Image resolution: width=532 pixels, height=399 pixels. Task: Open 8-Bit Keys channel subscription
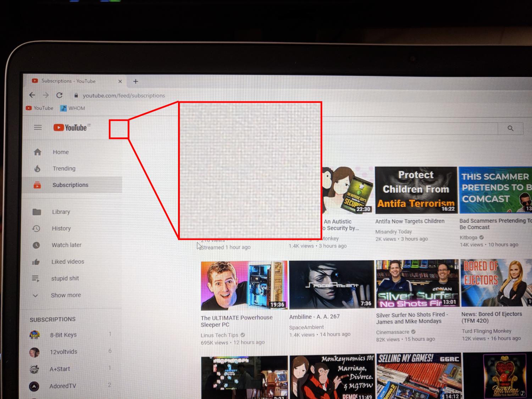pos(63,335)
